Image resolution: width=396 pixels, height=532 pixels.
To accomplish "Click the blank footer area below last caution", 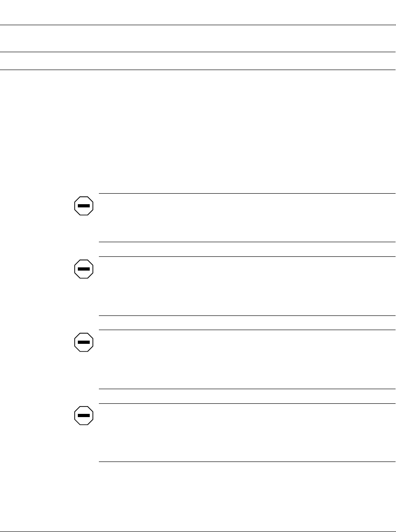I will pyautogui.click(x=198, y=496).
